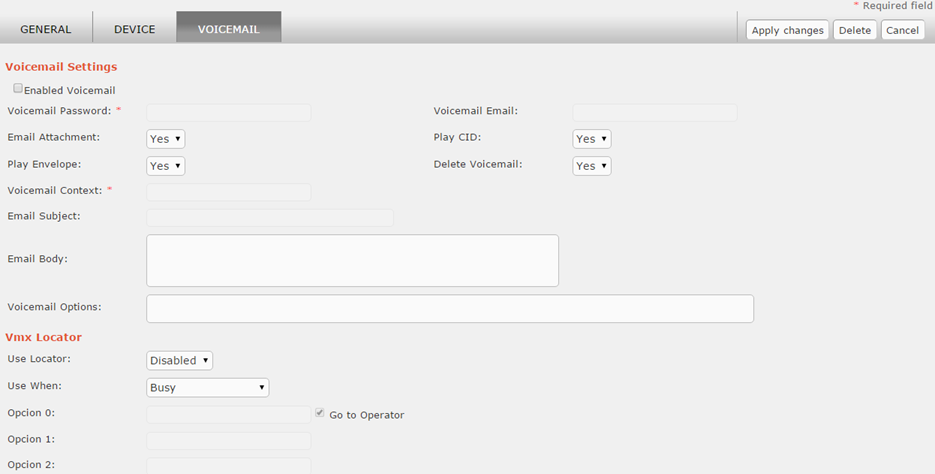935x474 pixels.
Task: Expand the Use When dropdown showing Busy
Action: (x=208, y=388)
